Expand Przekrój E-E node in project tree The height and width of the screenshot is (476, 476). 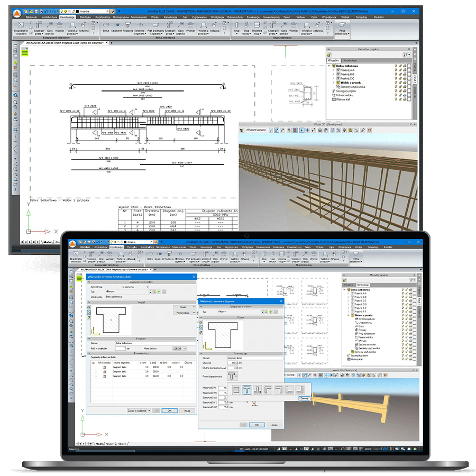(349, 308)
